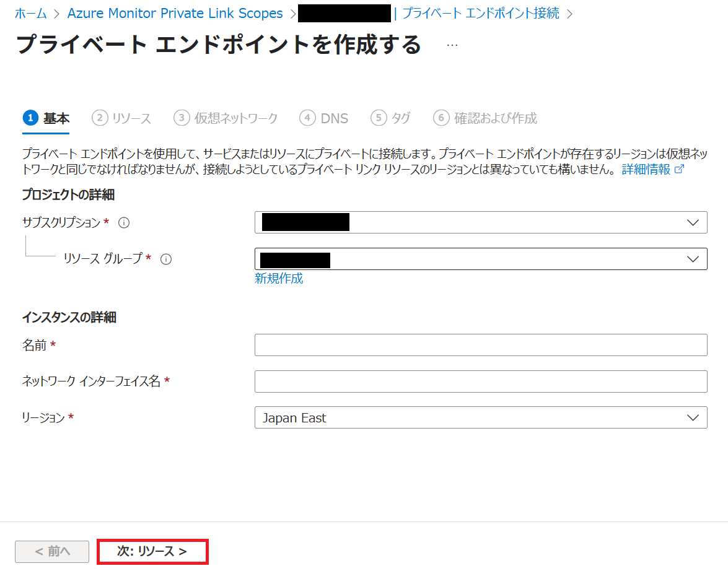
Task: Click the disabled 前へ button
Action: 52,552
